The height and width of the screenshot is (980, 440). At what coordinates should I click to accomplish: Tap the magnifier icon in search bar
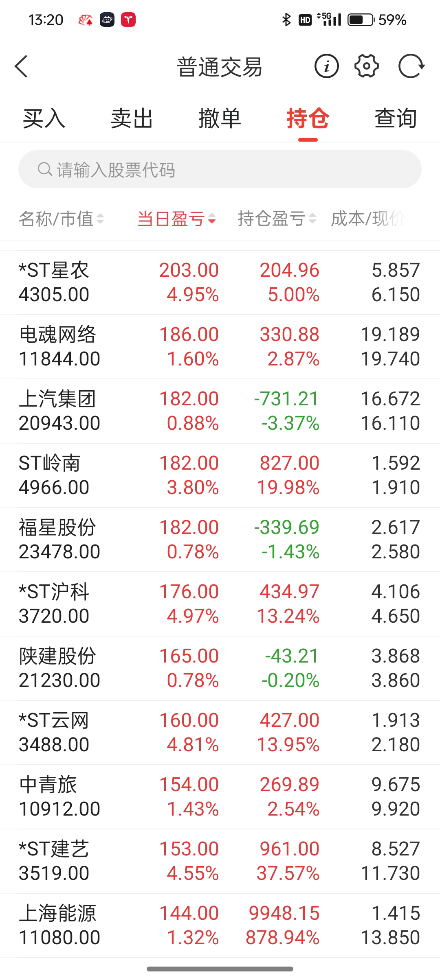(x=44, y=169)
